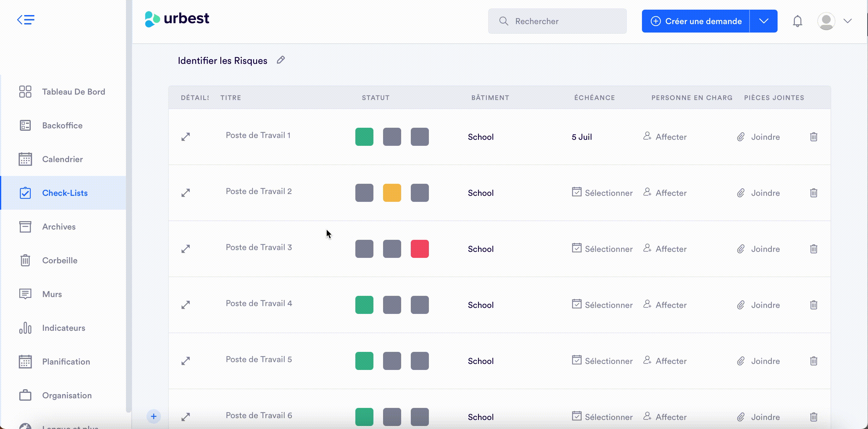
Task: Delete Poste de Travail 5 with the trash icon
Action: pos(813,361)
